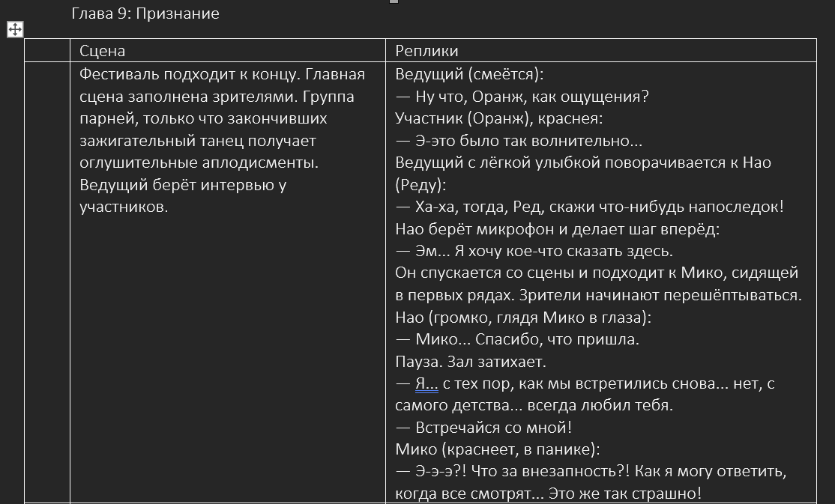The width and height of the screenshot is (835, 504).
Task: Click the text "зажигательный танец получает"
Action: tap(198, 141)
